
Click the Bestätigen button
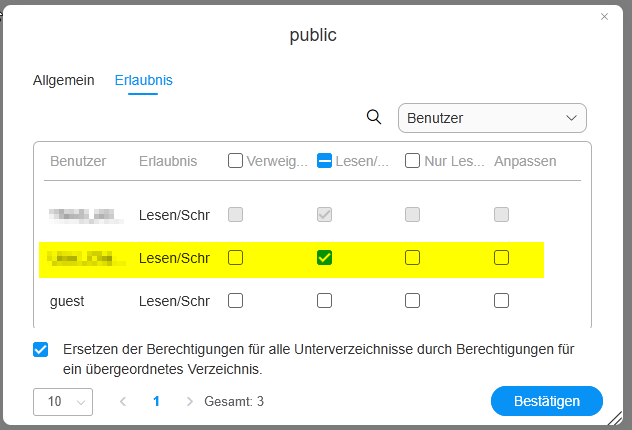(547, 401)
